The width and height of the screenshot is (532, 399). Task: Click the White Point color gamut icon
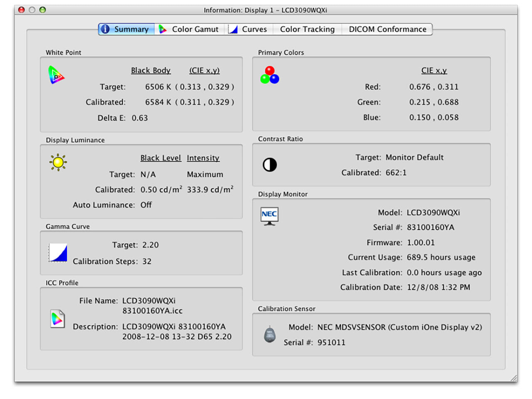click(x=56, y=75)
